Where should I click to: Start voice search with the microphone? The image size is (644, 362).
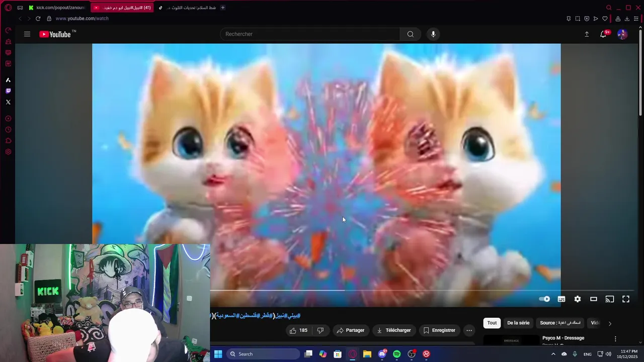point(433,34)
